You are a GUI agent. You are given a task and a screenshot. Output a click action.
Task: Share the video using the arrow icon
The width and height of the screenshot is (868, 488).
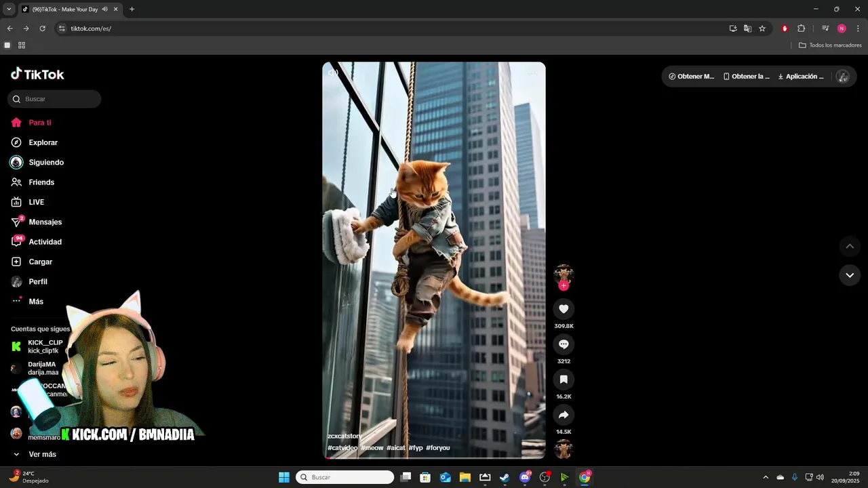[x=564, y=415]
